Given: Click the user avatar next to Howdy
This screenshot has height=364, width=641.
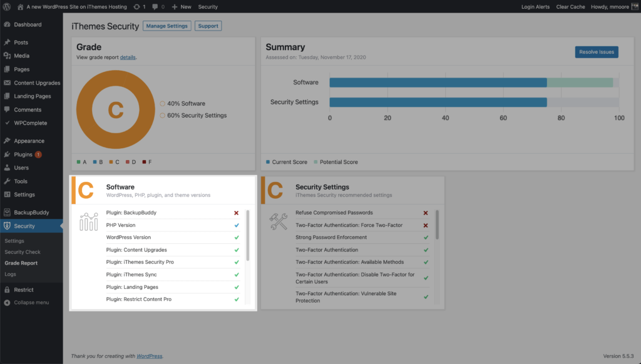Looking at the screenshot, I should coord(635,6).
